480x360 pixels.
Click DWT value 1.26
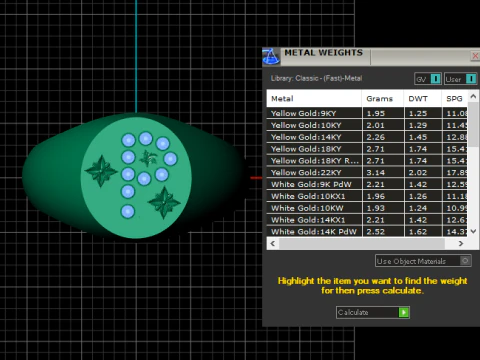418,196
